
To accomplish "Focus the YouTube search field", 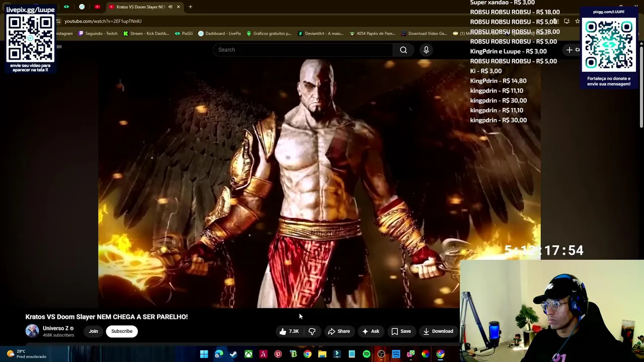I will 303,50.
